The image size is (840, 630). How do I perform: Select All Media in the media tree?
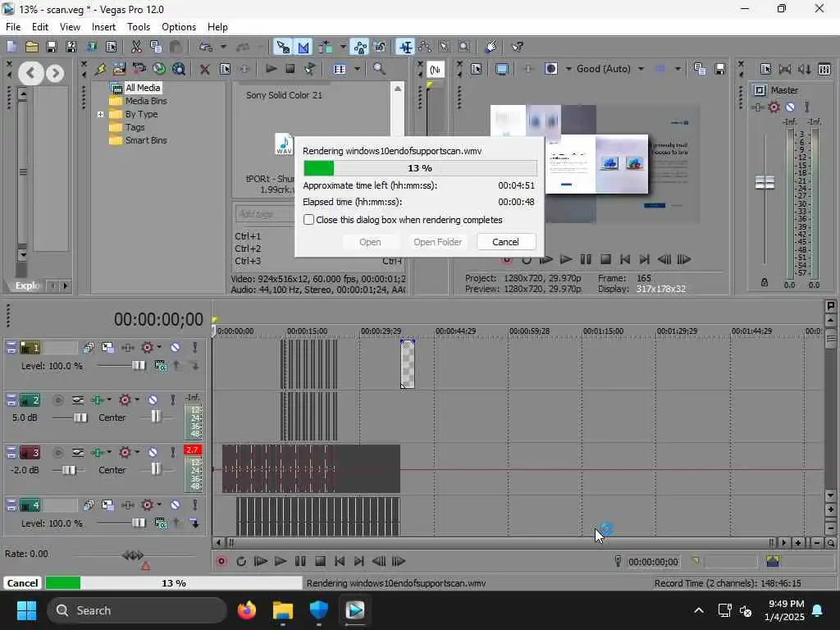click(x=143, y=88)
